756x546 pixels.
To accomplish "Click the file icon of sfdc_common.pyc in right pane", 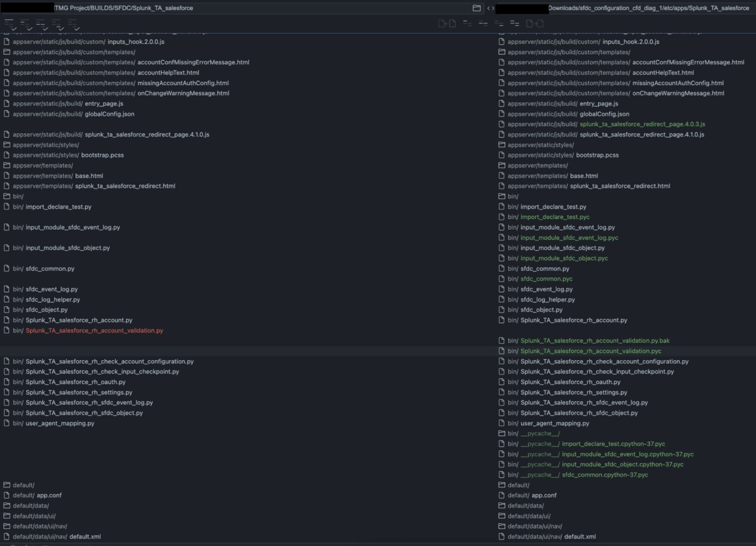I will pos(501,279).
